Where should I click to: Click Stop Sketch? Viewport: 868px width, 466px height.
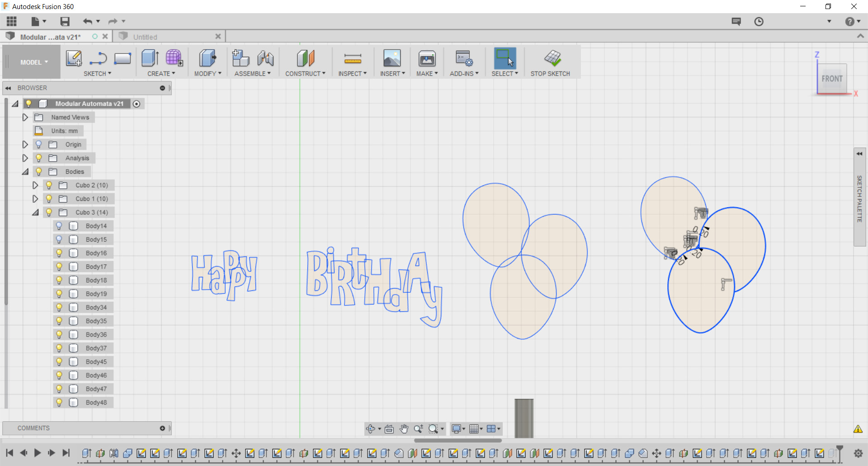point(550,63)
